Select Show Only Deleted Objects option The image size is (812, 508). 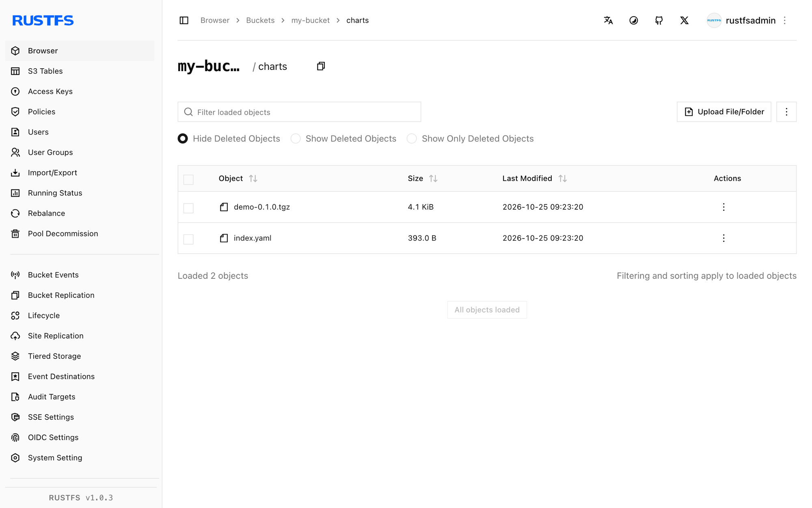(x=412, y=139)
